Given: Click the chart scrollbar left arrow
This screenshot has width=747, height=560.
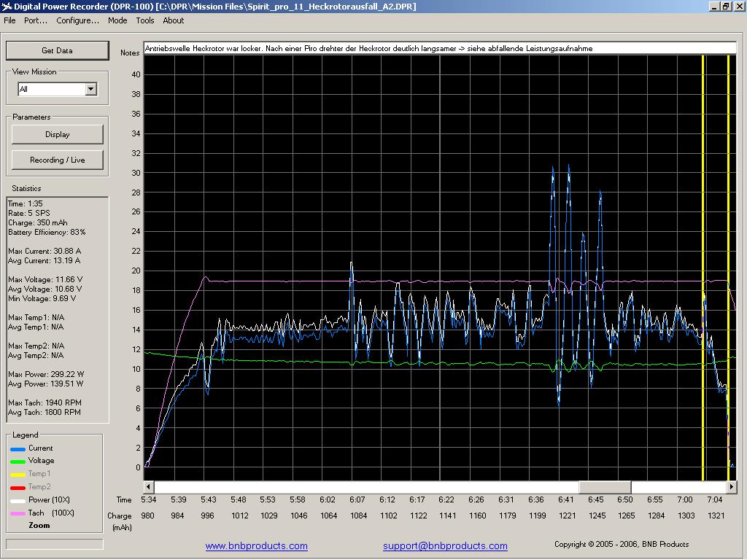Looking at the screenshot, I should coord(149,486).
